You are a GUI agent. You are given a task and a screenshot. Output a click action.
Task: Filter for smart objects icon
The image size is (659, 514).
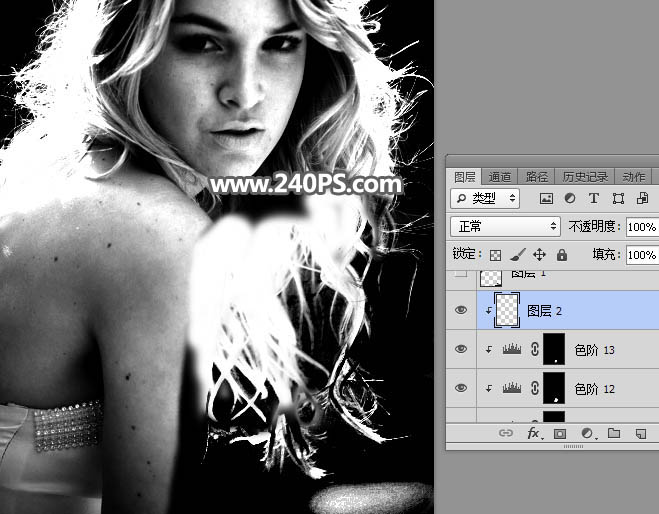coord(642,198)
